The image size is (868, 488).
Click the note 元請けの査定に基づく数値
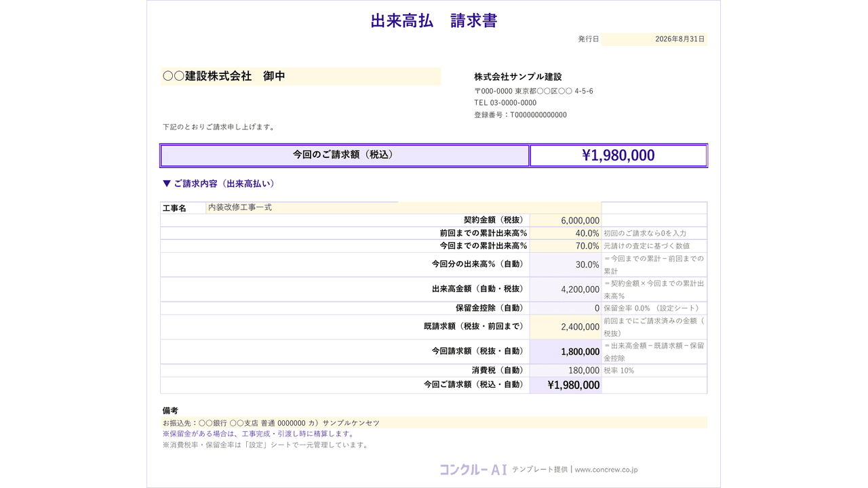(647, 246)
